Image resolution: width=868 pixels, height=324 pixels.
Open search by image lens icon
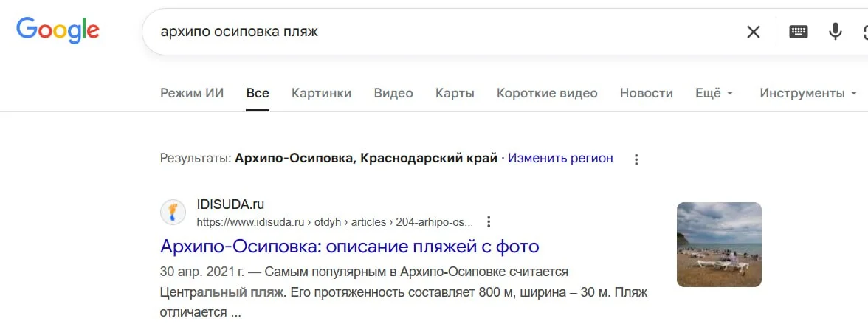[865, 32]
